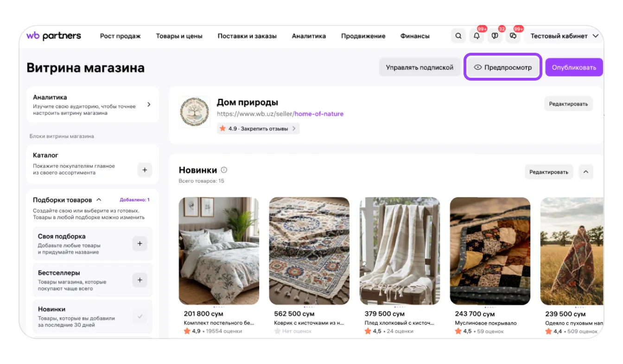
Task: Open the Продвижение menu
Action: point(363,36)
